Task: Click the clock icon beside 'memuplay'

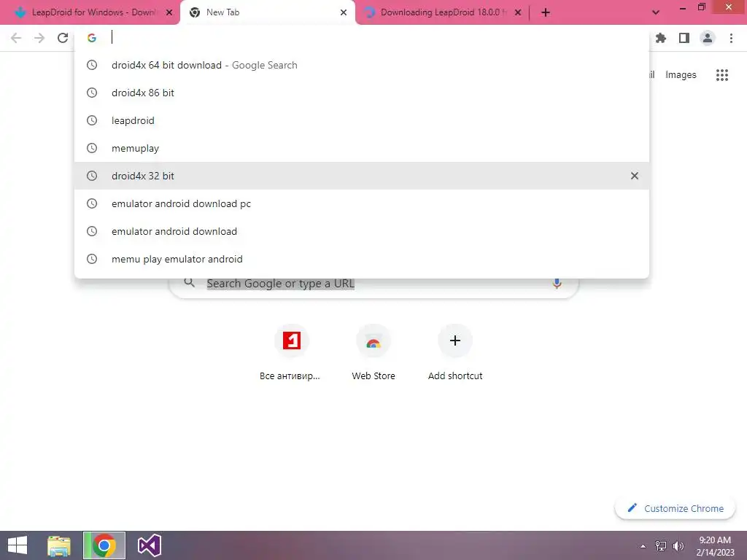Action: [92, 148]
